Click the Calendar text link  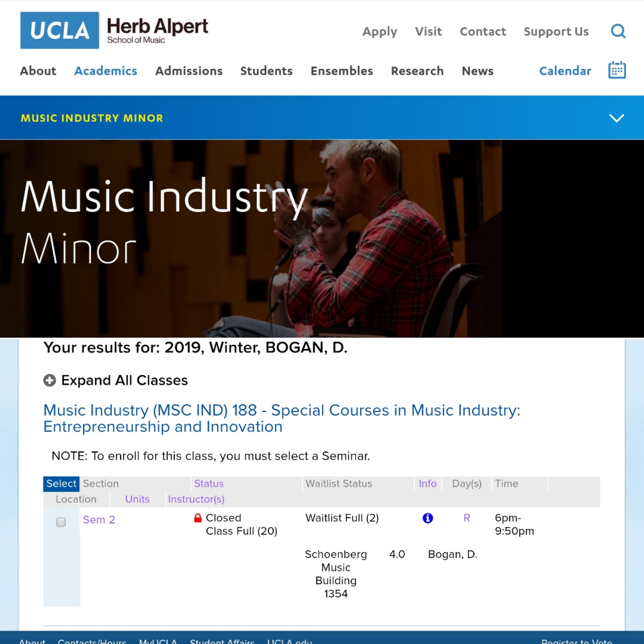point(565,71)
